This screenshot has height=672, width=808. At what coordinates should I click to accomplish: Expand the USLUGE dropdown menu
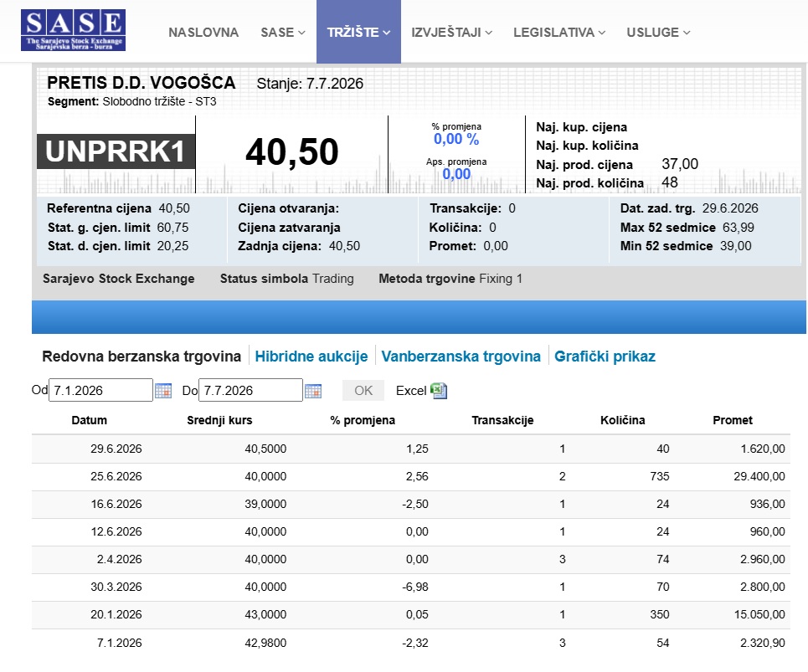(658, 33)
